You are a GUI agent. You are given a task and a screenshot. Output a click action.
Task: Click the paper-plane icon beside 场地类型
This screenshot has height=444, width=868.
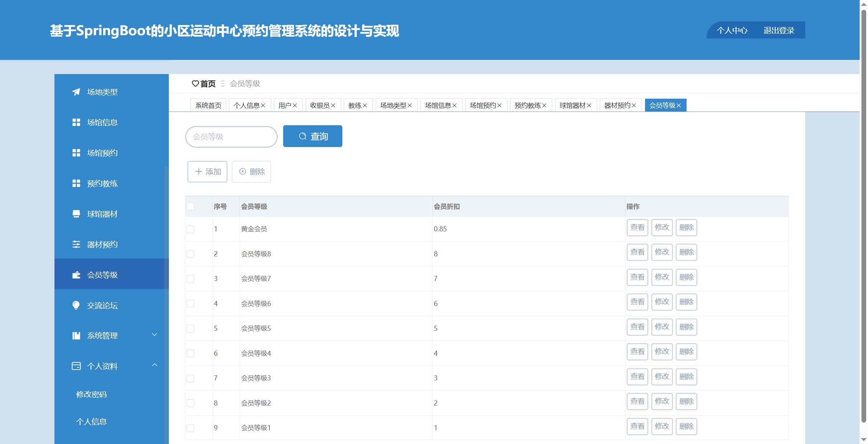pyautogui.click(x=76, y=92)
